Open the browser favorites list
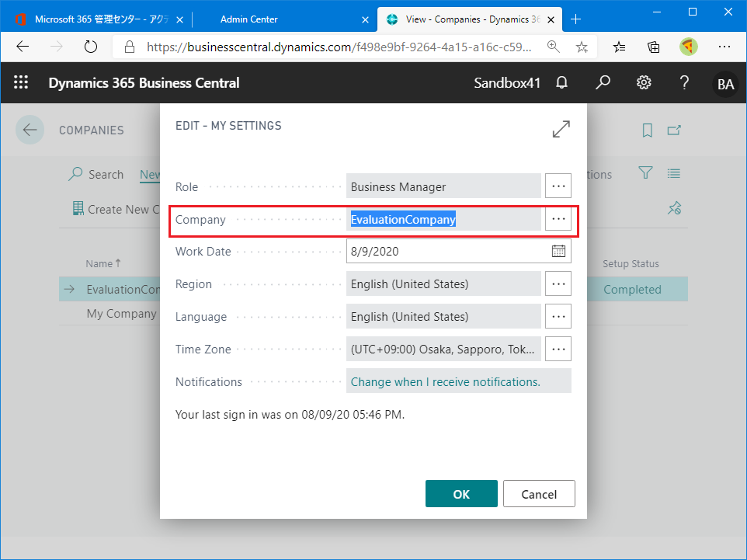Image resolution: width=747 pixels, height=560 pixels. (x=620, y=47)
